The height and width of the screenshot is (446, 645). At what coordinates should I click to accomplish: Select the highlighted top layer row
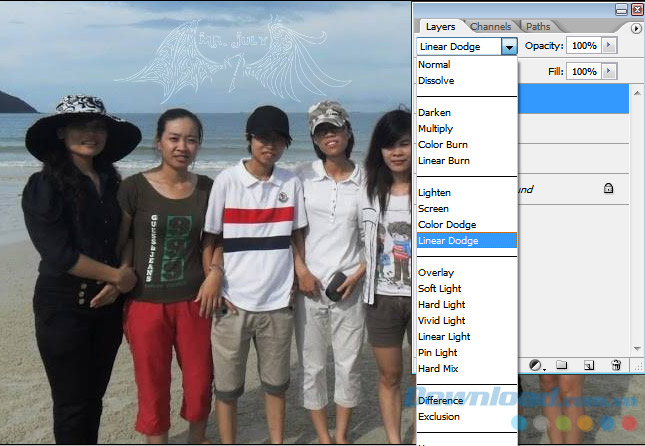pyautogui.click(x=573, y=99)
